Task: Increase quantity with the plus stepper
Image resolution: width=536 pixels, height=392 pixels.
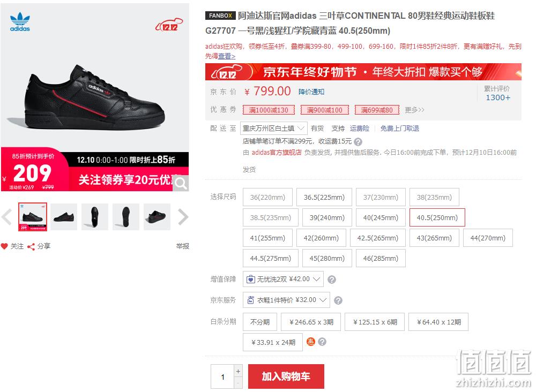Action: pyautogui.click(x=239, y=371)
